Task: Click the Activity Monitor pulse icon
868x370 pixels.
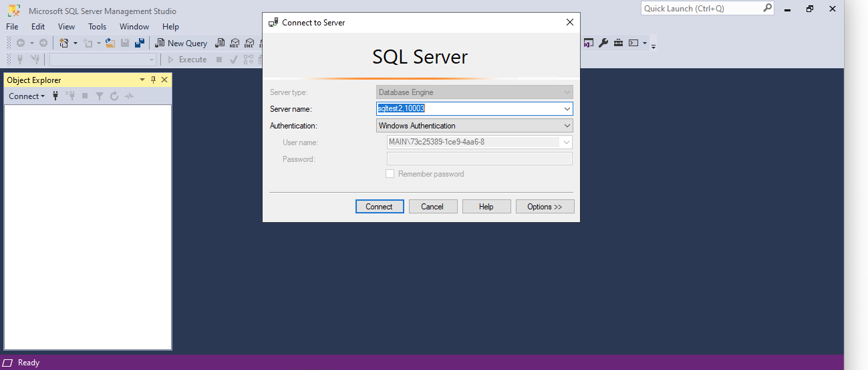Action: 129,96
